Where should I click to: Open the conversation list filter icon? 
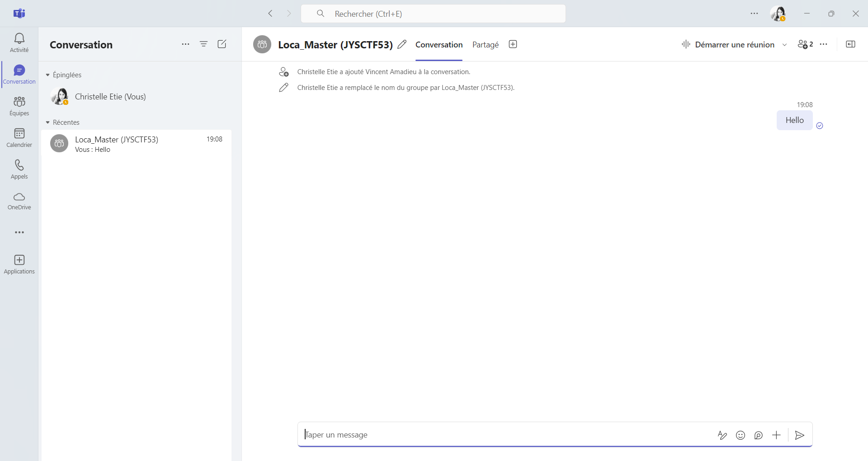[x=203, y=44]
